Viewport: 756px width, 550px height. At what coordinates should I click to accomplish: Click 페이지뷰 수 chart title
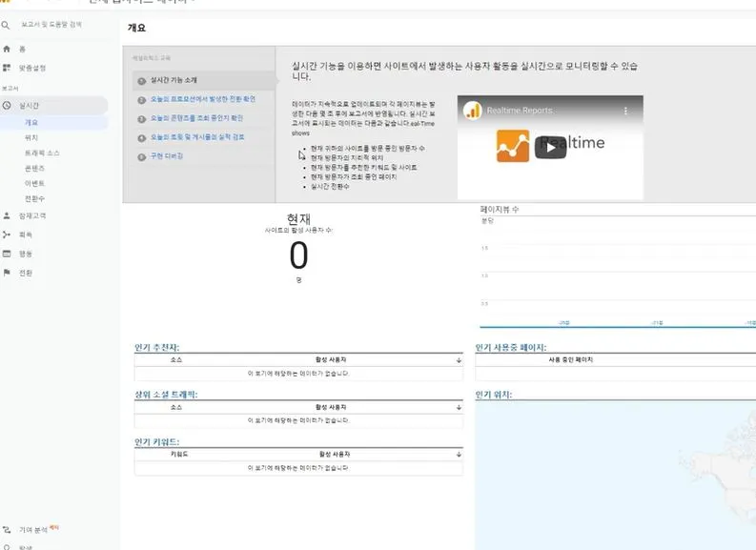pos(499,210)
